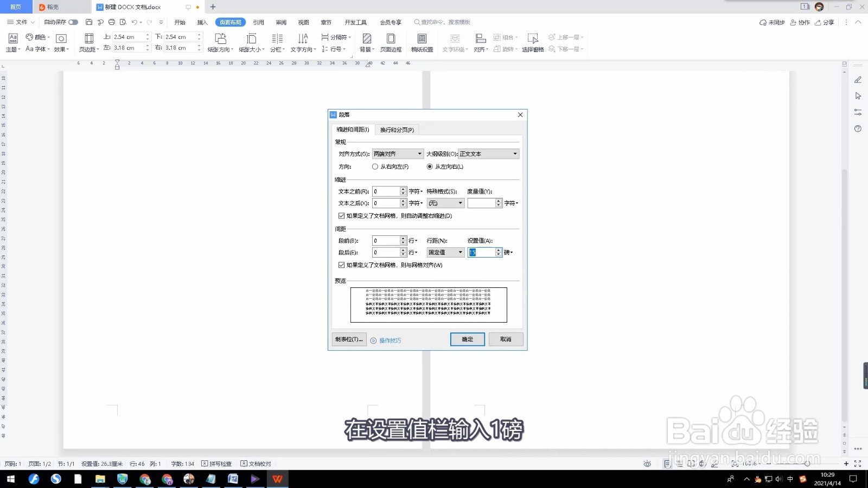Open line spacing (行距) dropdown showing 固定值
Viewport: 868px width, 488px height.
click(445, 253)
